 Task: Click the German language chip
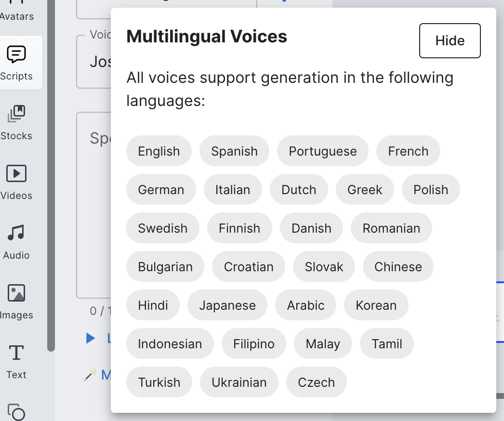click(x=161, y=190)
